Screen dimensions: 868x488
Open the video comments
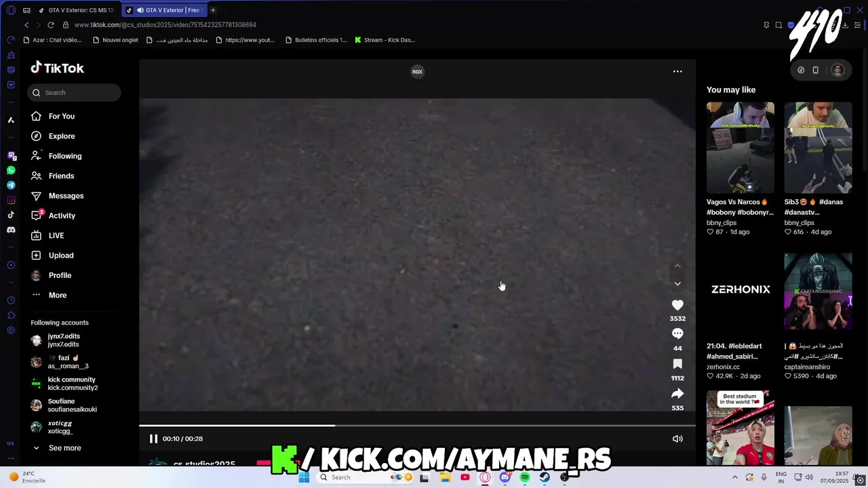click(677, 333)
